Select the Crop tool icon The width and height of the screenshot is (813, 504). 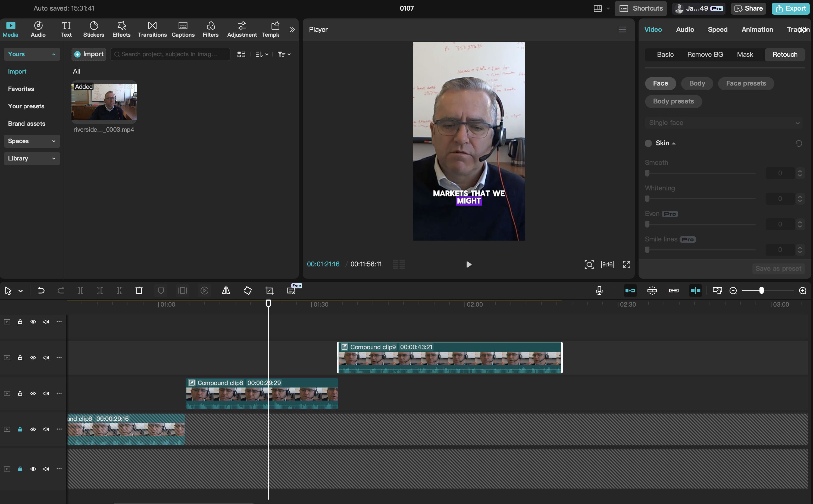(x=269, y=291)
